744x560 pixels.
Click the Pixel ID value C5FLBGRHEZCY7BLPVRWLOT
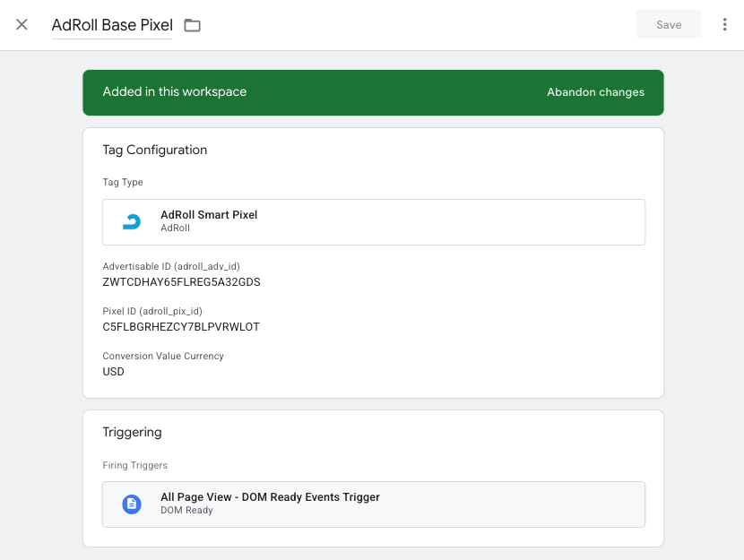tap(181, 327)
